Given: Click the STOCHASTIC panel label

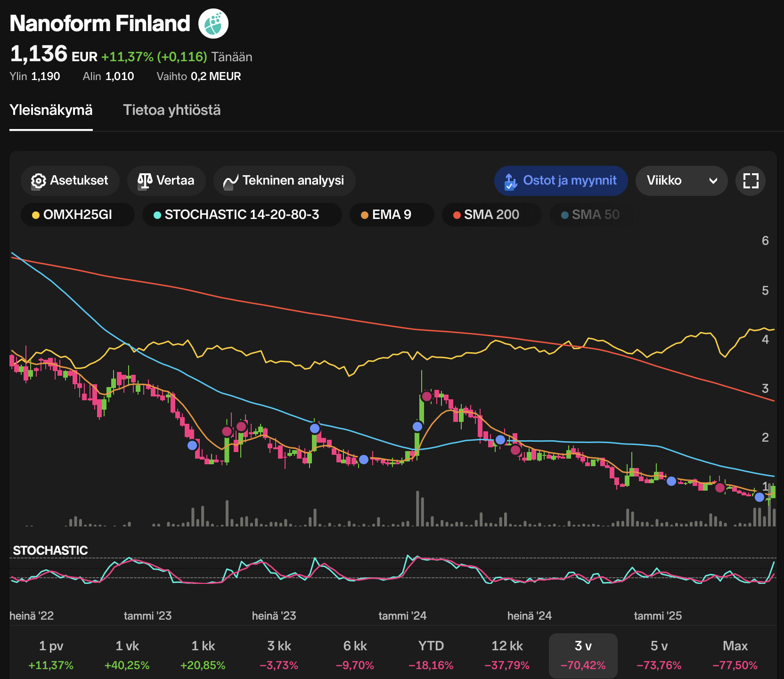Looking at the screenshot, I should [50, 550].
